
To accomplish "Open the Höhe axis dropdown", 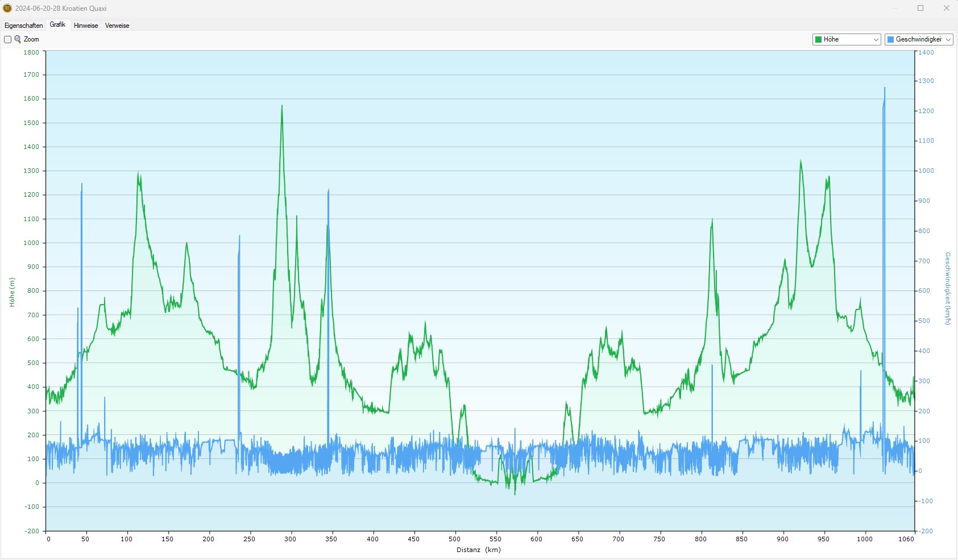I will pos(846,39).
